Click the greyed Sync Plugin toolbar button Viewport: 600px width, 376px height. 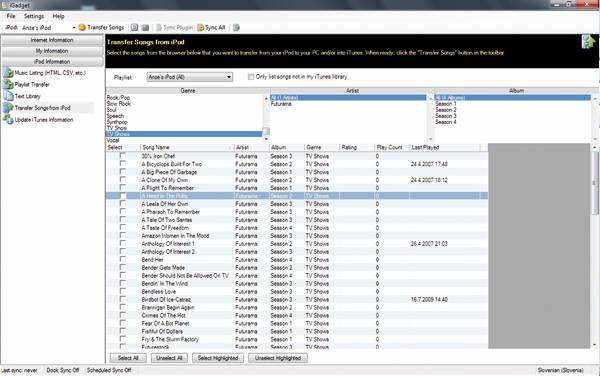[x=174, y=28]
